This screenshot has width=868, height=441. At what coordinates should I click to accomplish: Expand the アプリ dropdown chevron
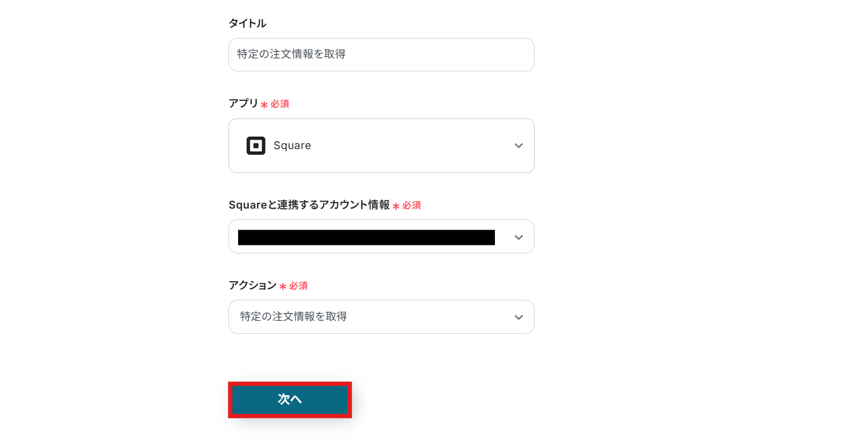pyautogui.click(x=518, y=146)
